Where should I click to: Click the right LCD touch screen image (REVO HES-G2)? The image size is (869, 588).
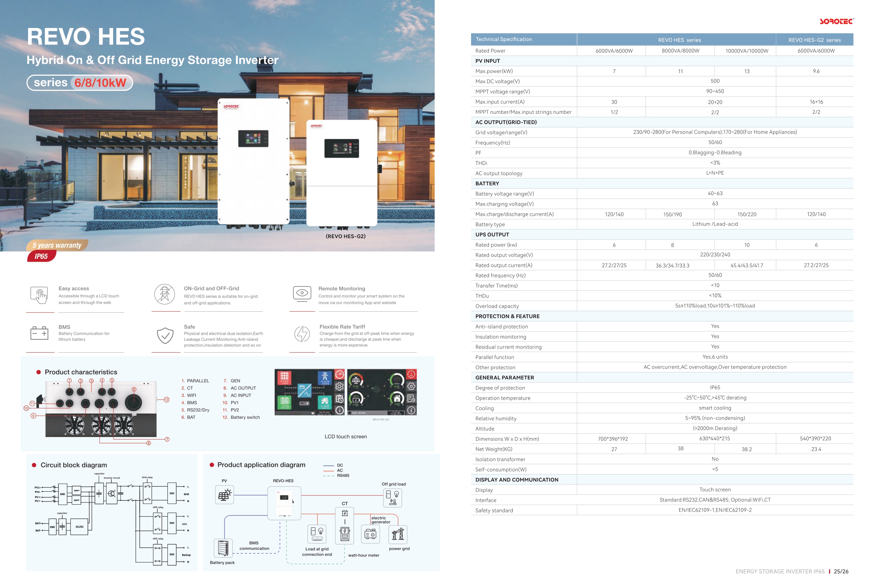pos(382,392)
